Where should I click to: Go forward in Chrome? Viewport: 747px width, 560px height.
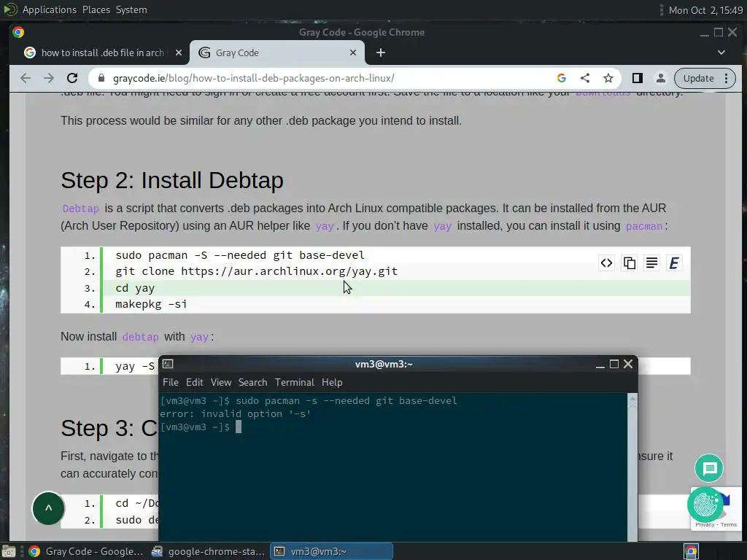(49, 78)
